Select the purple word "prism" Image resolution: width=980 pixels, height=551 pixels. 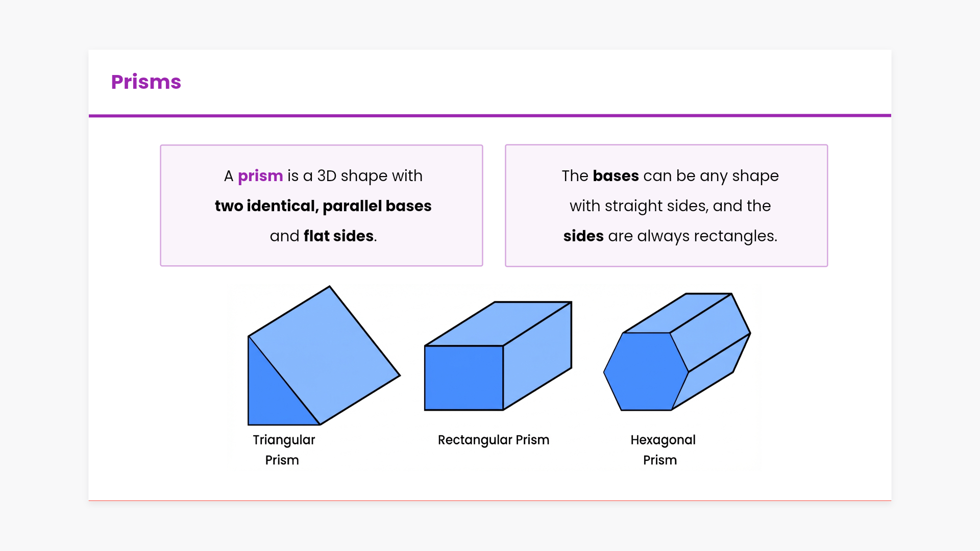pyautogui.click(x=260, y=176)
